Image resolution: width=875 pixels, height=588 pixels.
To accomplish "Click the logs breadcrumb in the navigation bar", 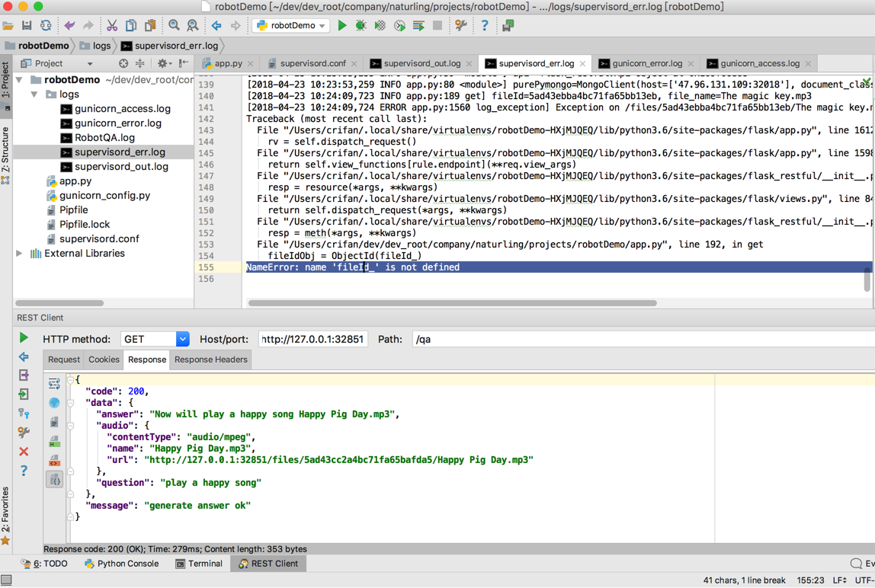I will [95, 46].
